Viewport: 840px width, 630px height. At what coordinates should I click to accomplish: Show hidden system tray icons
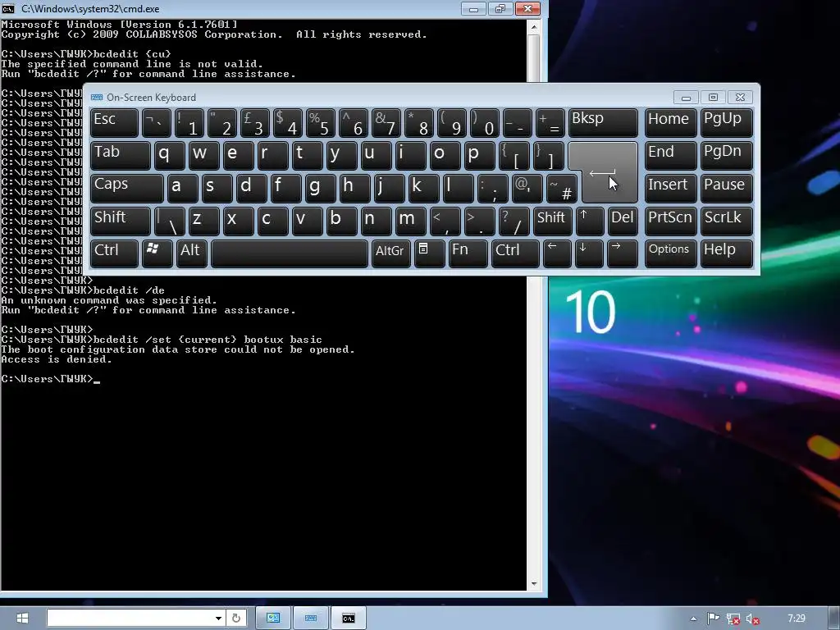tap(693, 619)
